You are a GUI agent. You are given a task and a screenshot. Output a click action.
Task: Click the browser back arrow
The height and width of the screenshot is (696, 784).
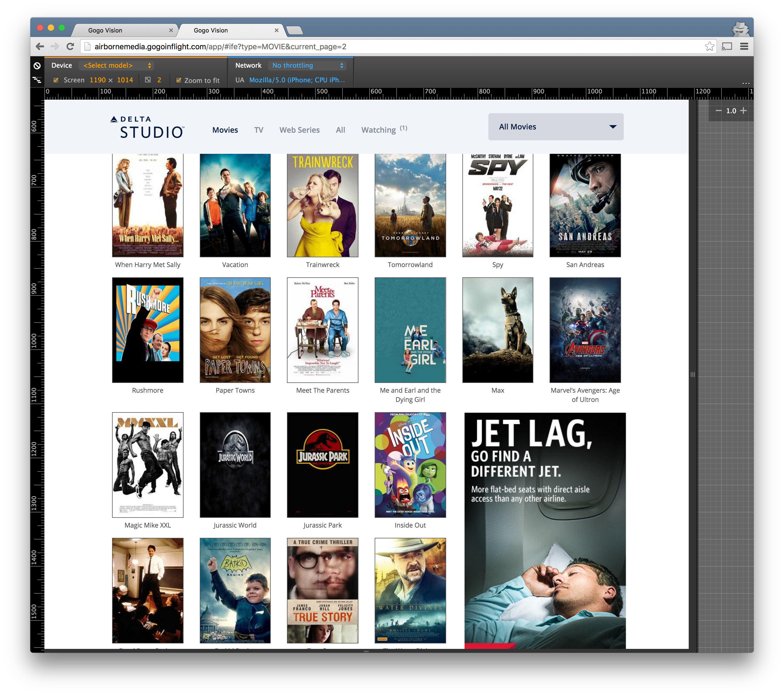pyautogui.click(x=40, y=46)
